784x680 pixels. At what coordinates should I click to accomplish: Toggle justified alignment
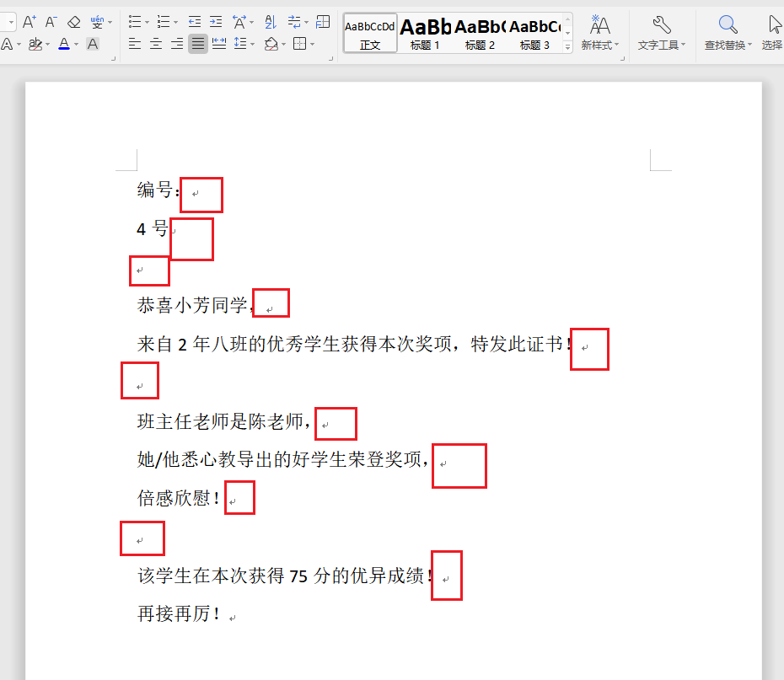(x=197, y=43)
